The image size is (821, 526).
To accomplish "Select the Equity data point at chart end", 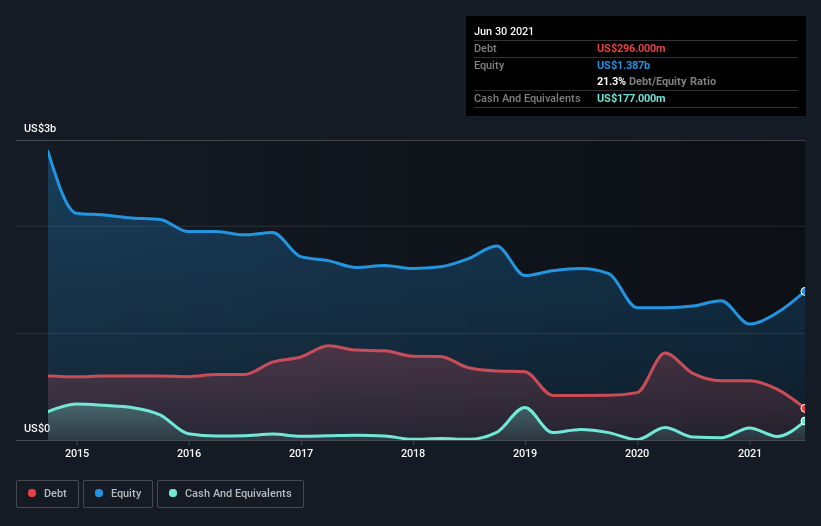I will [804, 292].
